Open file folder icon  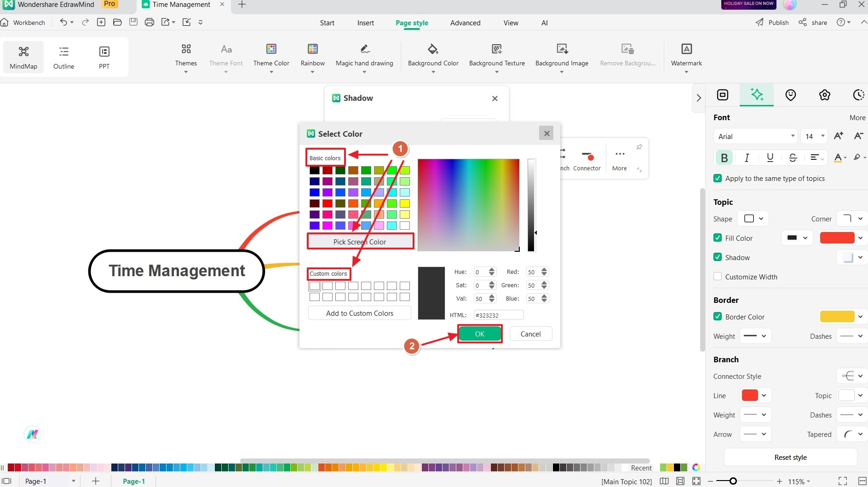(117, 22)
